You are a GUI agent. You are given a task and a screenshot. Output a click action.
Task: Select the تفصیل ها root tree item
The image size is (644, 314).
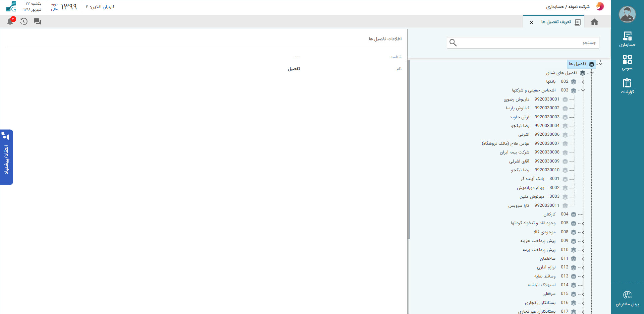pos(581,64)
